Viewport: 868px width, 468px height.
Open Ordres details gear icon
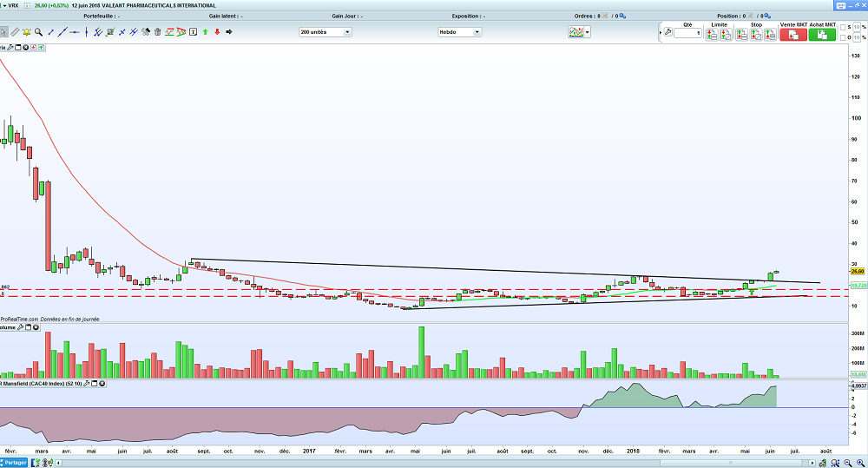(622, 16)
